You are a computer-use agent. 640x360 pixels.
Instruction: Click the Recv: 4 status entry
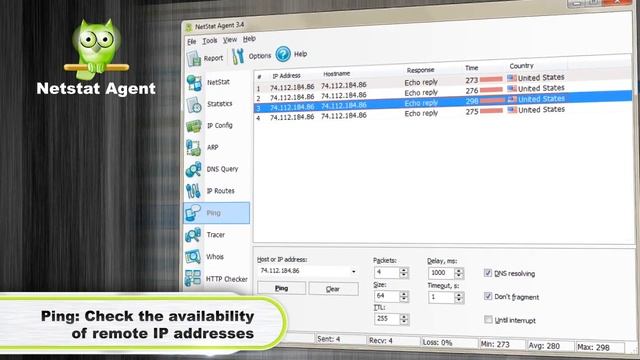coord(381,340)
